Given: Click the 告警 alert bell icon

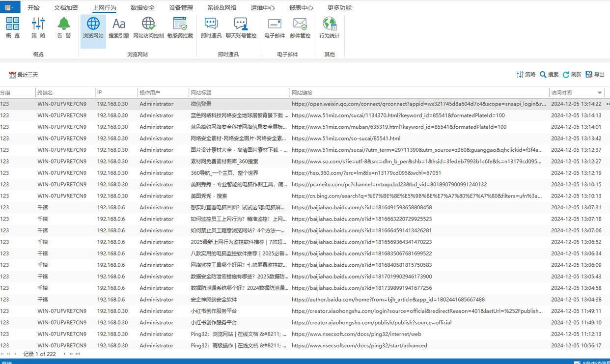Looking at the screenshot, I should click(64, 28).
